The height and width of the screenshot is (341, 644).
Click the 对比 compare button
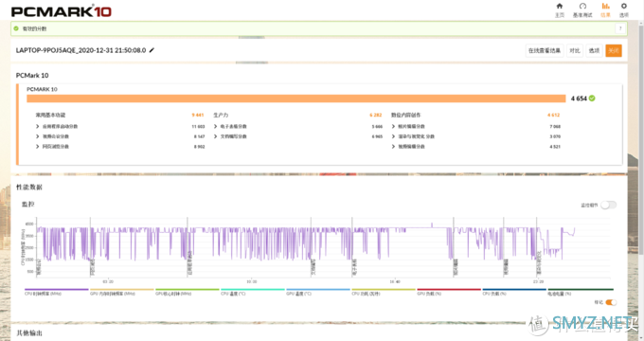pos(575,50)
